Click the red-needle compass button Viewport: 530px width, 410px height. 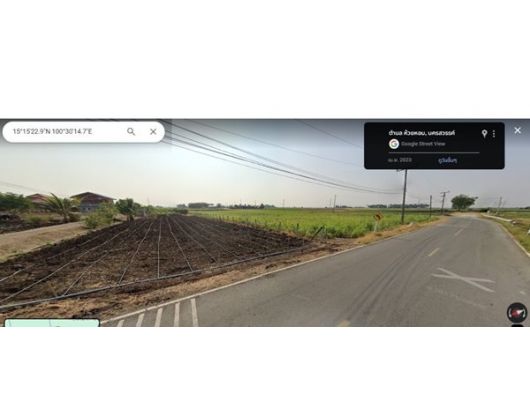pos(517,312)
